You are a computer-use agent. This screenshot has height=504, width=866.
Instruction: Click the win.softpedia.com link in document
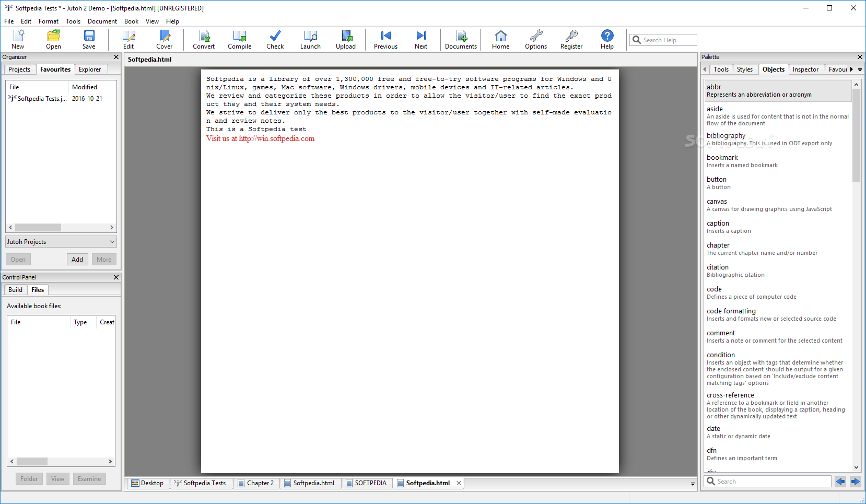click(x=277, y=138)
